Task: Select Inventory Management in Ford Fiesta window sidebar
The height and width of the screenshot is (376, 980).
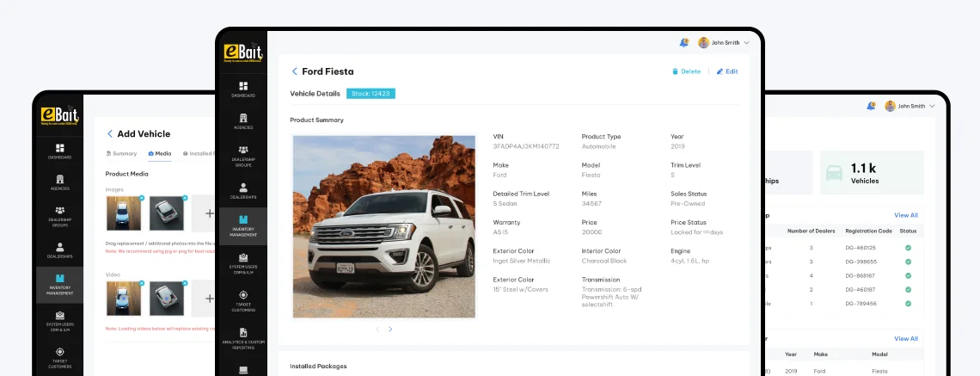Action: tap(243, 225)
